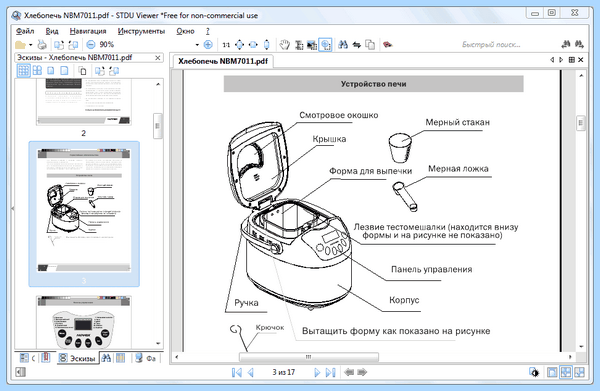The image size is (600, 391).
Task: Open the Фа files panel tab
Action: (x=146, y=358)
